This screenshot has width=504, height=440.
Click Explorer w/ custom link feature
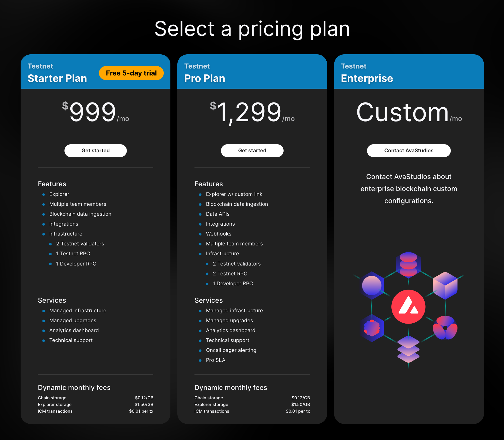point(234,194)
